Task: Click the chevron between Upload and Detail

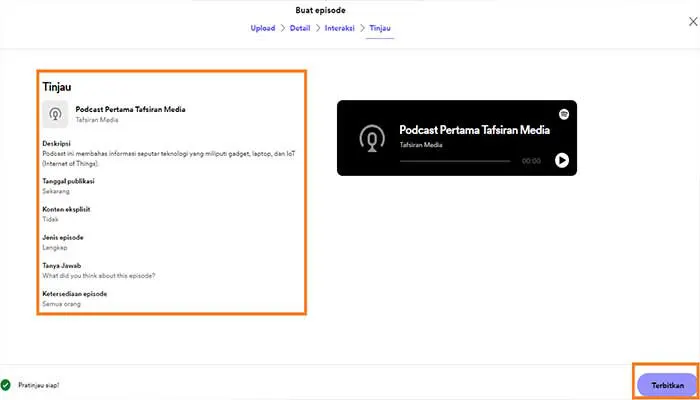Action: click(282, 28)
